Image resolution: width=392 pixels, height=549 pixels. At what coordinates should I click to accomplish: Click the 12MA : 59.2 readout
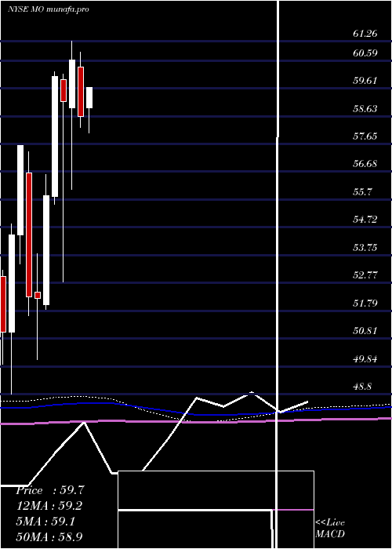pyautogui.click(x=49, y=506)
